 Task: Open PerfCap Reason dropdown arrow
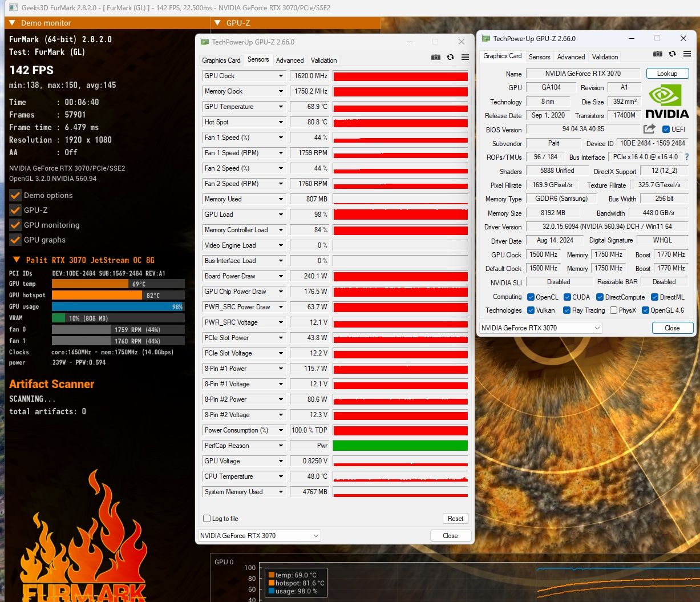[x=281, y=446]
